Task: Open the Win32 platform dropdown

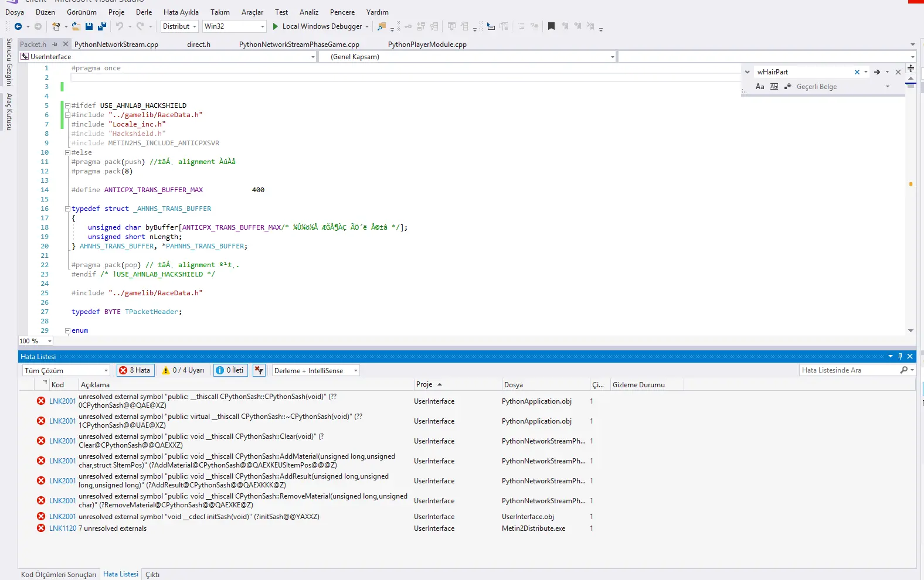Action: pyautogui.click(x=262, y=26)
